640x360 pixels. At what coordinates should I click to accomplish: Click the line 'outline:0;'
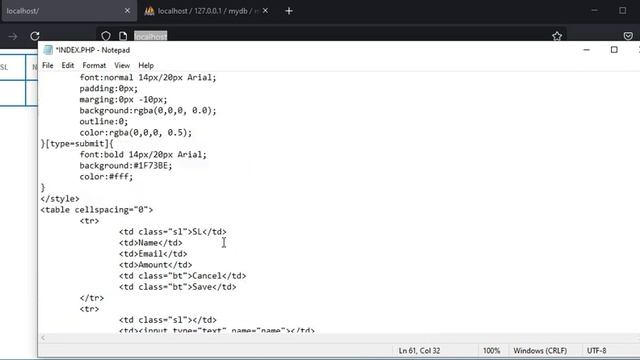click(104, 122)
